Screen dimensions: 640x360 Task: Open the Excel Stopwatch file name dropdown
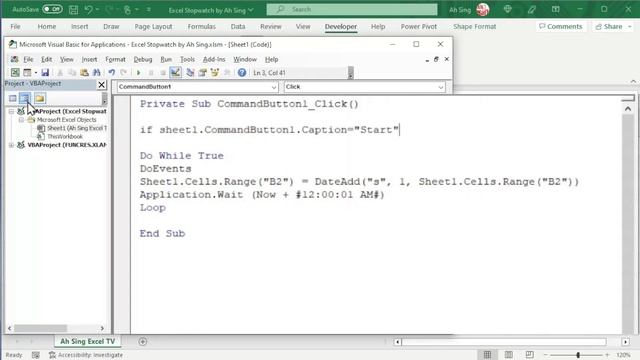coord(251,10)
